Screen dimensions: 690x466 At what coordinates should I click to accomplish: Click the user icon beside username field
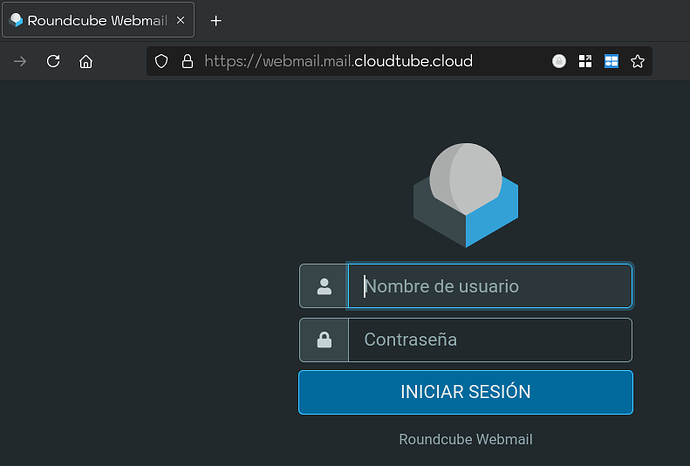[324, 286]
